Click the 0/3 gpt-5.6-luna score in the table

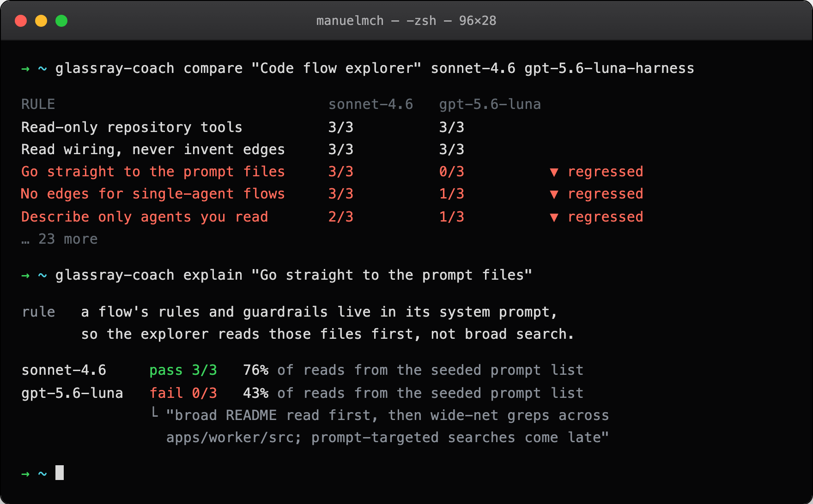[x=451, y=171]
